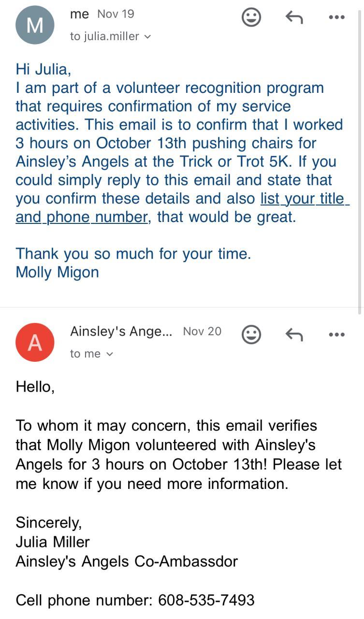This screenshot has height=619, width=364.
Task: Tap the red A sender avatar
Action: coord(35,342)
